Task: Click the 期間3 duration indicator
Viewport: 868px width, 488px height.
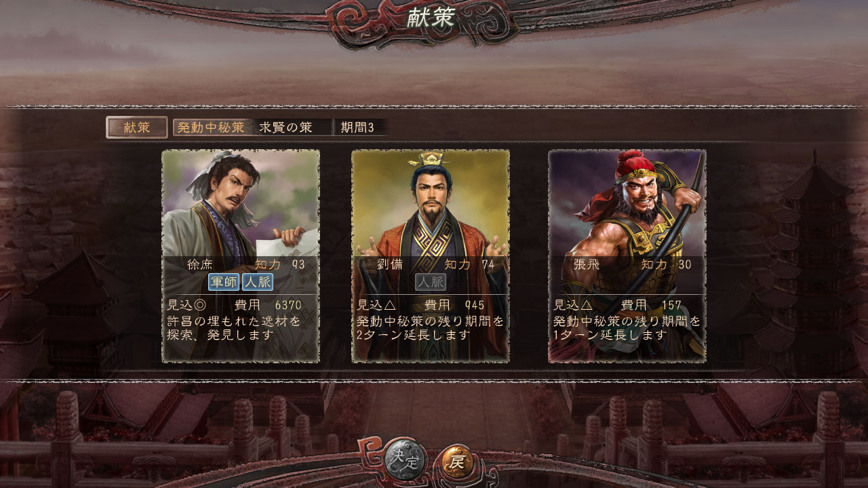Action: [x=357, y=127]
